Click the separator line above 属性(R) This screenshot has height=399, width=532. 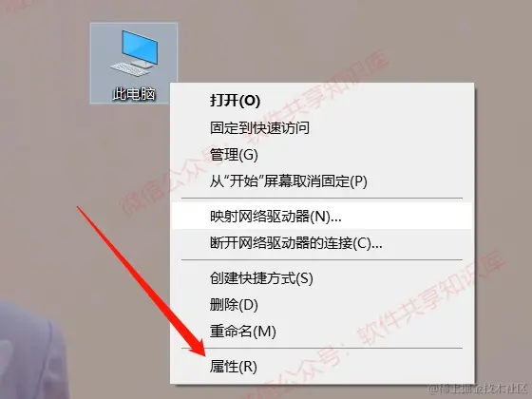(322, 348)
